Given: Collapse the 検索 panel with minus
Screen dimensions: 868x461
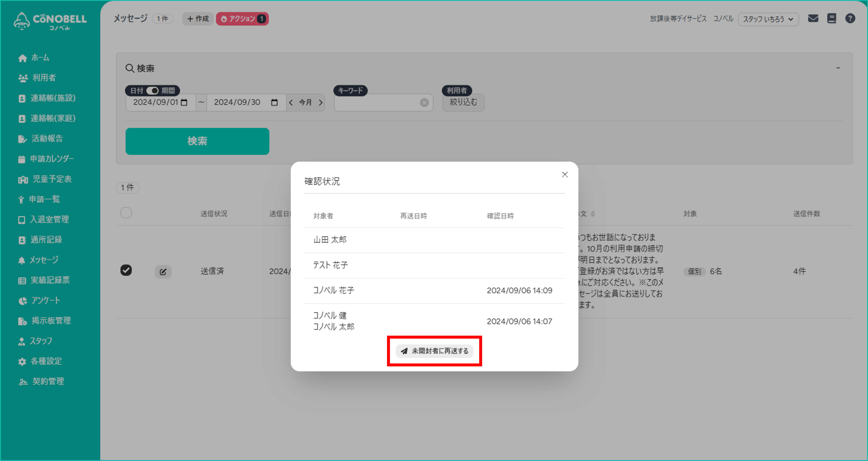Looking at the screenshot, I should [838, 68].
